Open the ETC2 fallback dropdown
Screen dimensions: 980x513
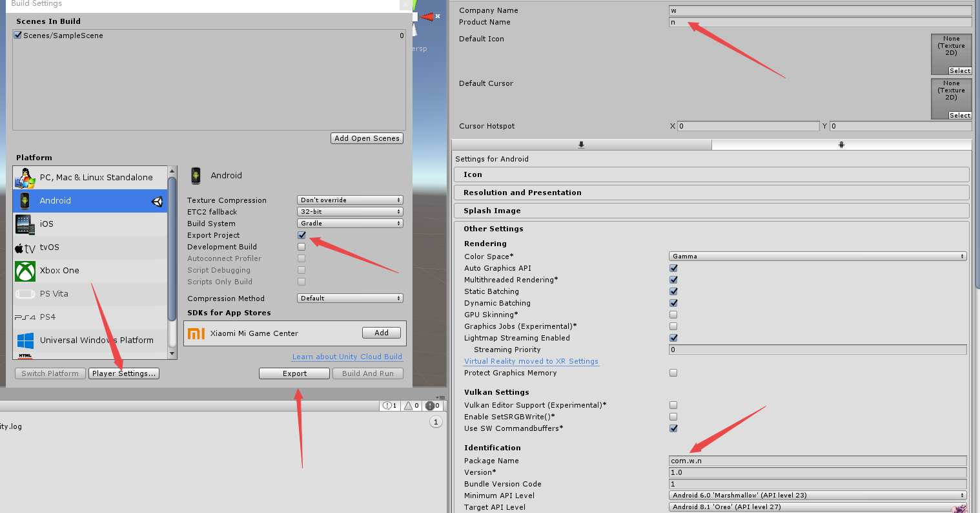coord(350,212)
